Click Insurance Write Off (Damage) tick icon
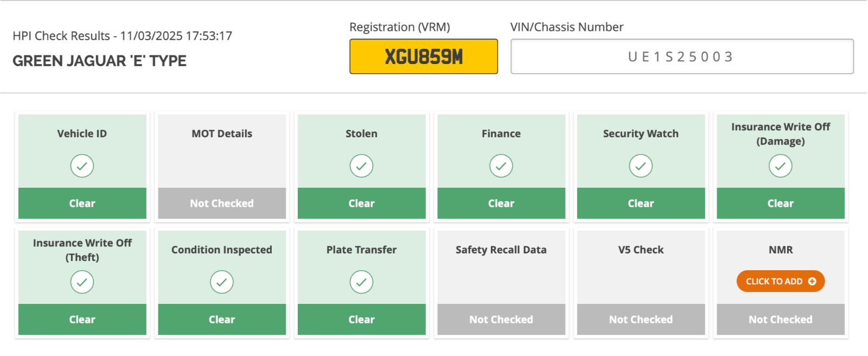The height and width of the screenshot is (356, 868). [781, 166]
